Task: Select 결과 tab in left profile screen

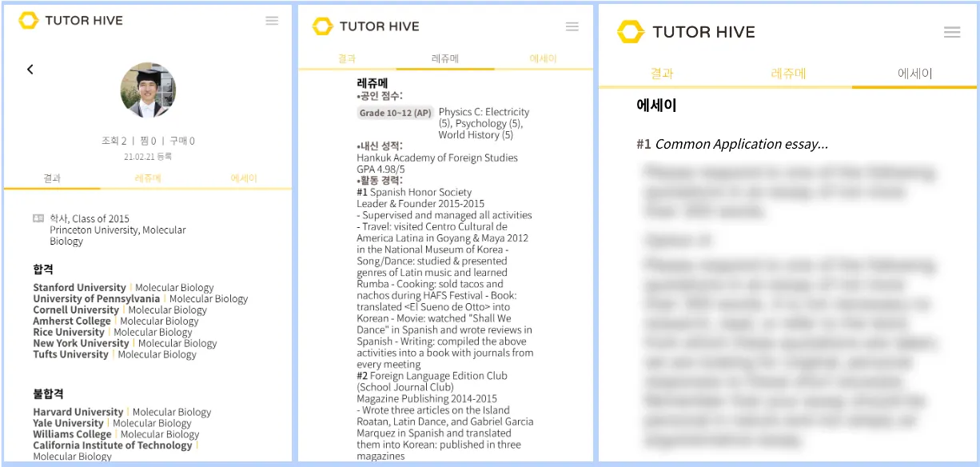Action: tap(52, 178)
